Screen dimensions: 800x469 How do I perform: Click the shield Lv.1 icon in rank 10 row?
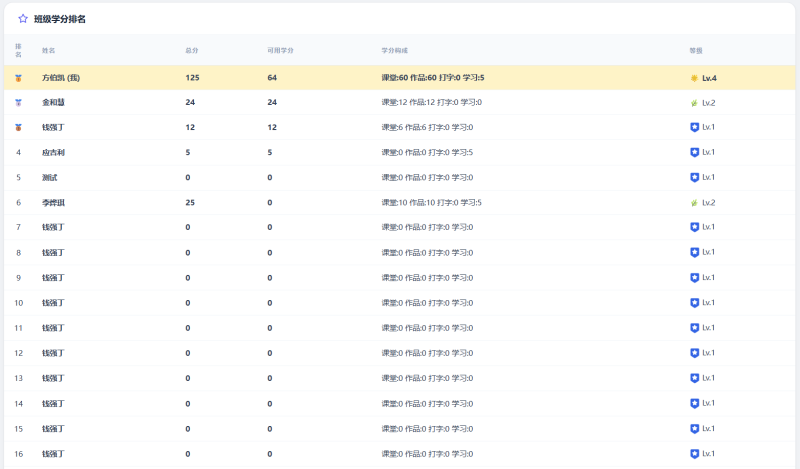pyautogui.click(x=694, y=303)
